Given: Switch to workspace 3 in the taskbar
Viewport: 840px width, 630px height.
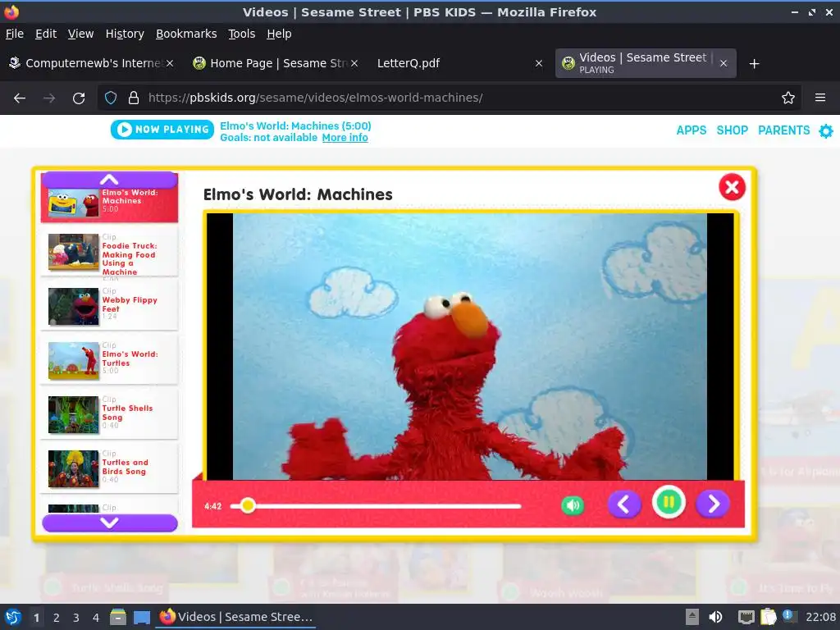Looking at the screenshot, I should 76,618.
